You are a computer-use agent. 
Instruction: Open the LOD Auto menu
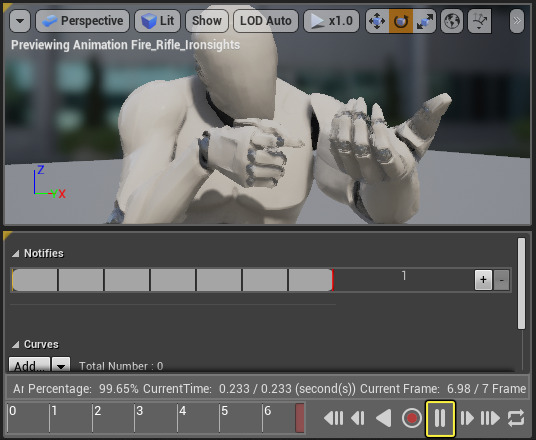tap(266, 21)
